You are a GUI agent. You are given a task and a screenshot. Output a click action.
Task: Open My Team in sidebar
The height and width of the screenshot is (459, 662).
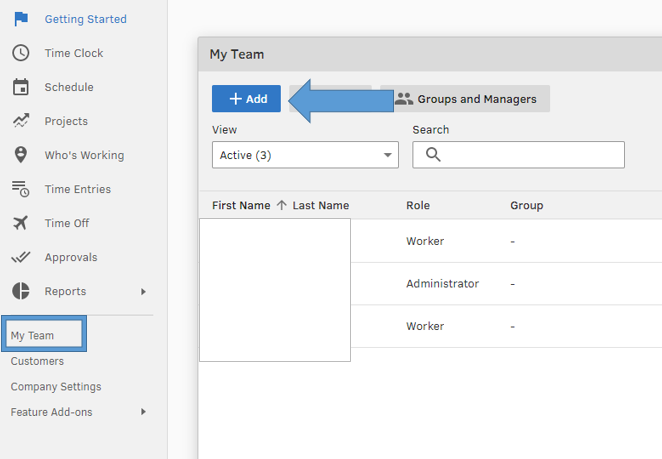pos(33,336)
